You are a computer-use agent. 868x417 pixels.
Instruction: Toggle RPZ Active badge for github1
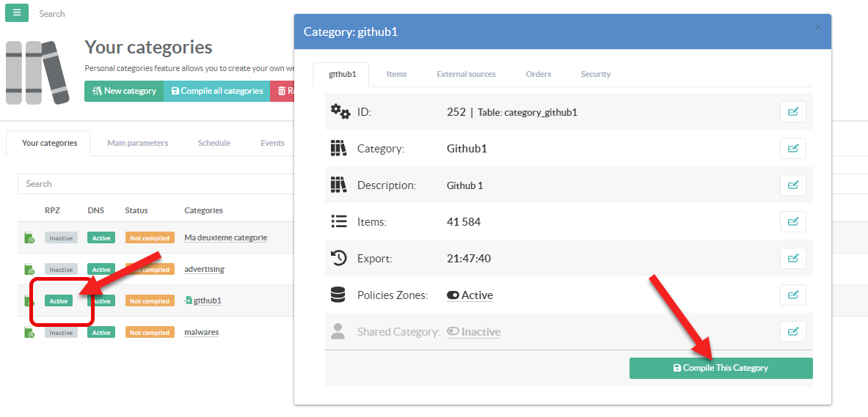(x=59, y=301)
